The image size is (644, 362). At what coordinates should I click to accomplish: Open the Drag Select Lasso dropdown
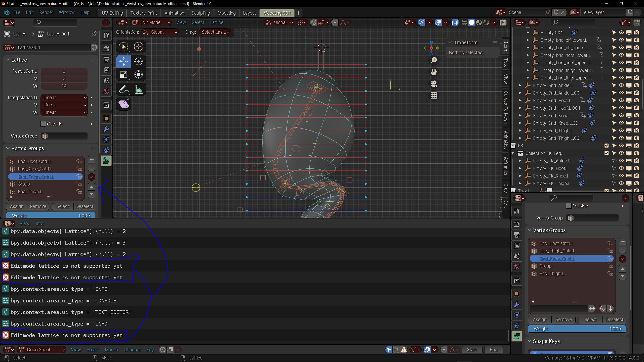tap(215, 32)
